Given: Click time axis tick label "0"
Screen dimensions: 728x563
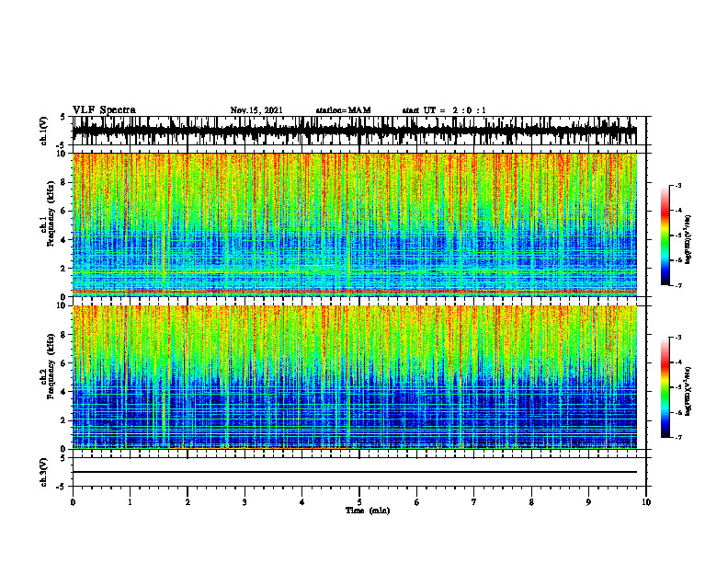Looking at the screenshot, I should (x=73, y=502).
